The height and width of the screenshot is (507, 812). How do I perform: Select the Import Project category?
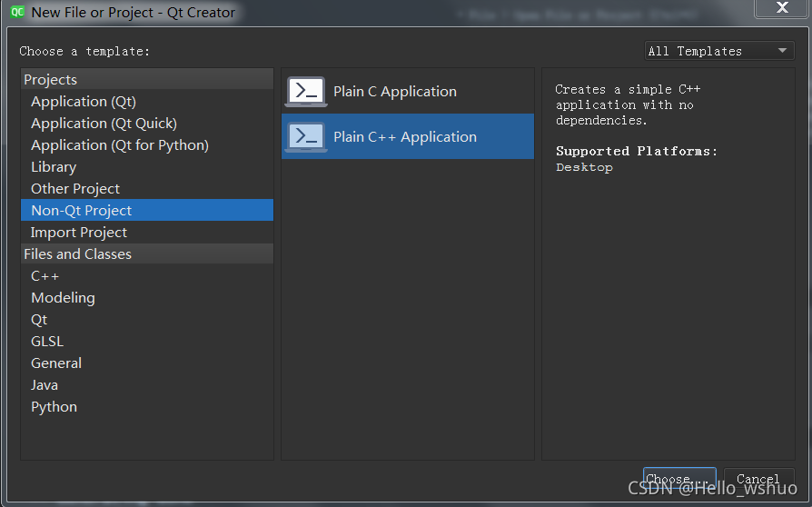tap(147, 232)
